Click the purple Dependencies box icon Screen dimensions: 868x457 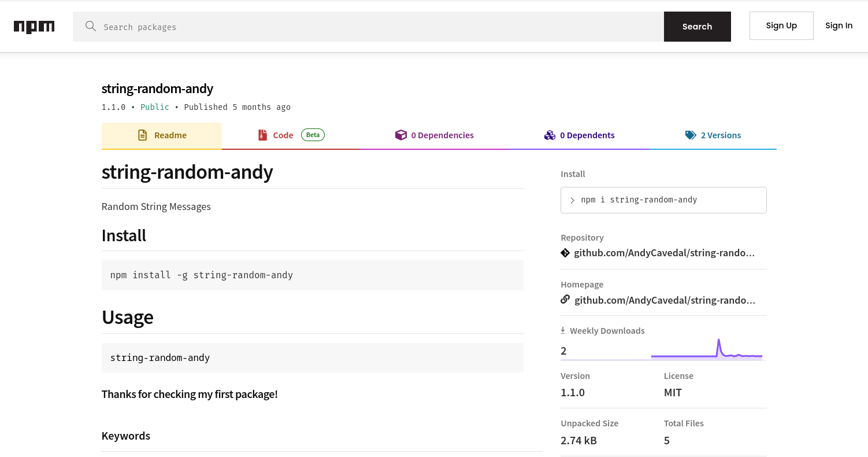[x=401, y=134]
